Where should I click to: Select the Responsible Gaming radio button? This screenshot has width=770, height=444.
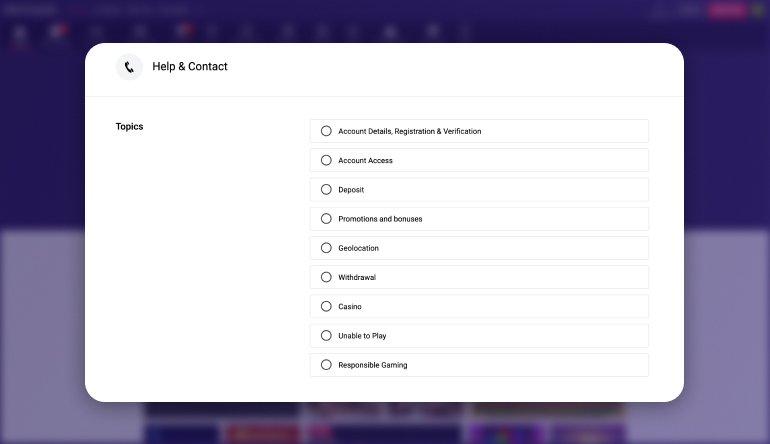coord(326,365)
